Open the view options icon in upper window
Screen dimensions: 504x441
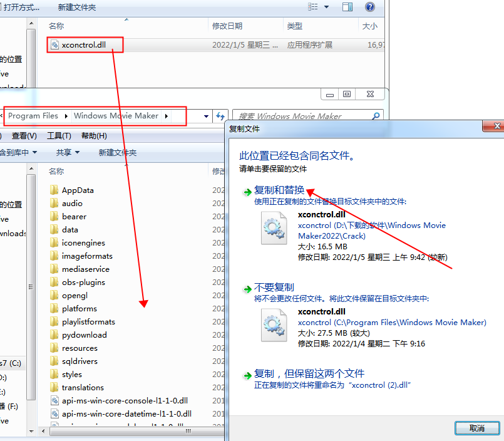pos(313,7)
